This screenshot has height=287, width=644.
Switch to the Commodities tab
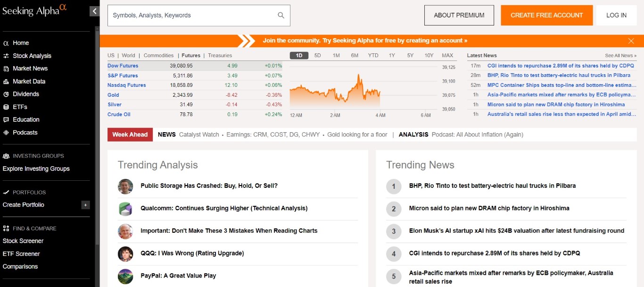click(158, 55)
